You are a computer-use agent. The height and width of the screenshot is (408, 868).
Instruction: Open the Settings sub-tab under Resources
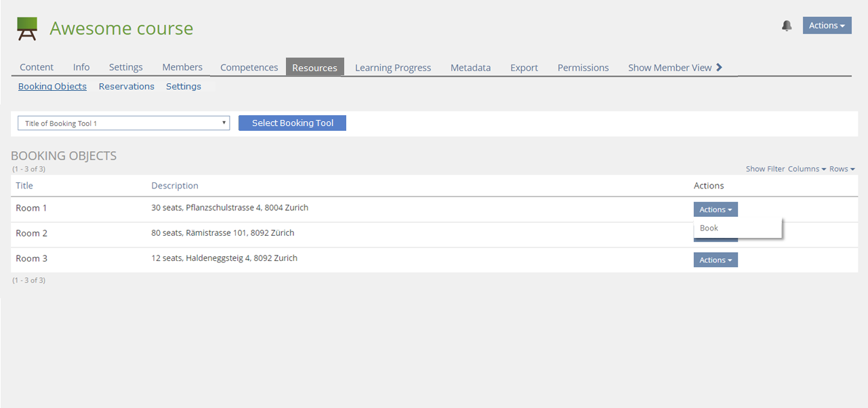click(183, 87)
